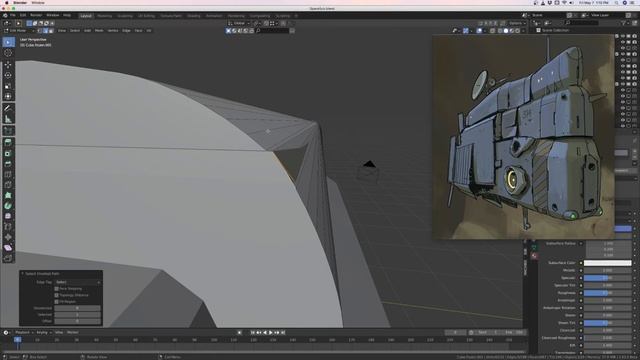The height and width of the screenshot is (360, 640).
Task: Click the Play animation button
Action: tap(270, 333)
